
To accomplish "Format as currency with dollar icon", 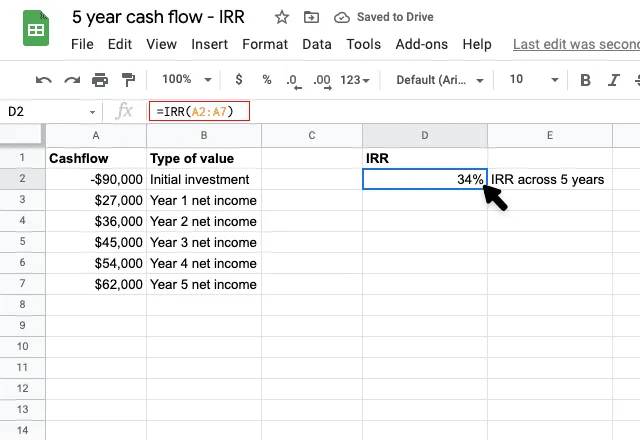I will tap(239, 79).
